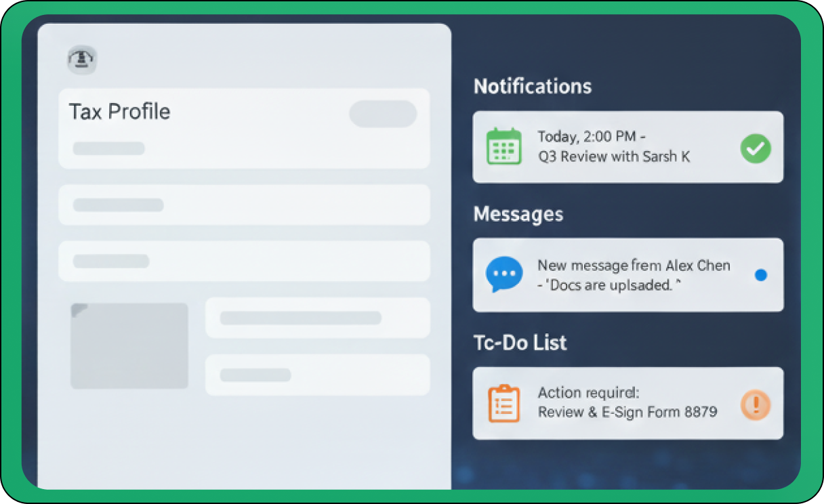Image resolution: width=824 pixels, height=504 pixels.
Task: Click the green checkmark on Q3 Review notification
Action: [x=756, y=148]
